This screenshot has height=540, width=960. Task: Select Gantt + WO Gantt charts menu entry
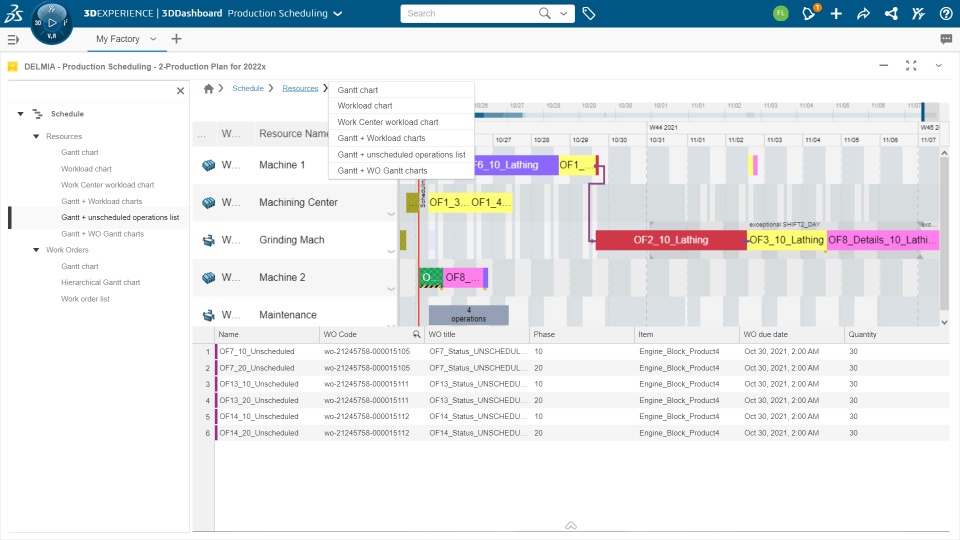pos(402,171)
